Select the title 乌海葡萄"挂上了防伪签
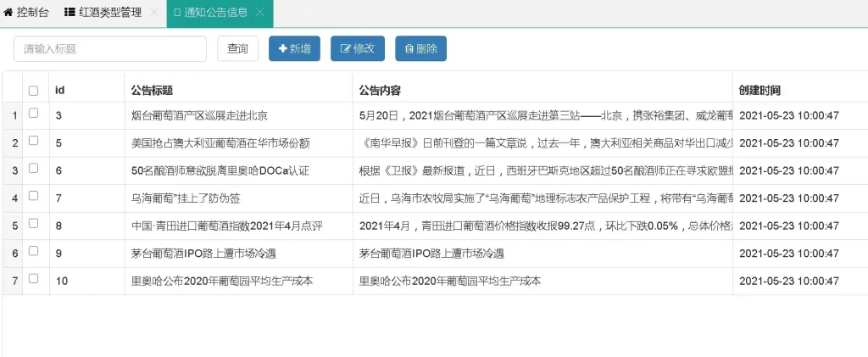868x357 pixels. point(186,198)
